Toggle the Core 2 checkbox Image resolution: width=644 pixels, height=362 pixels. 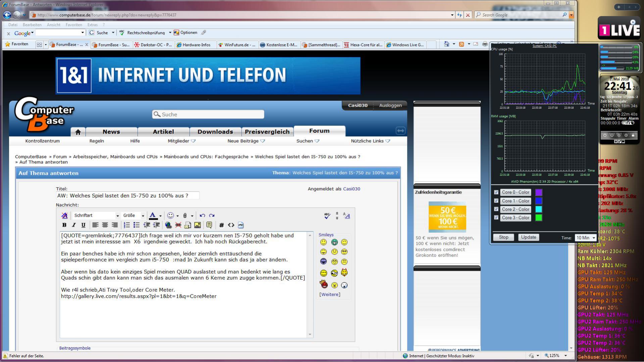tap(496, 209)
